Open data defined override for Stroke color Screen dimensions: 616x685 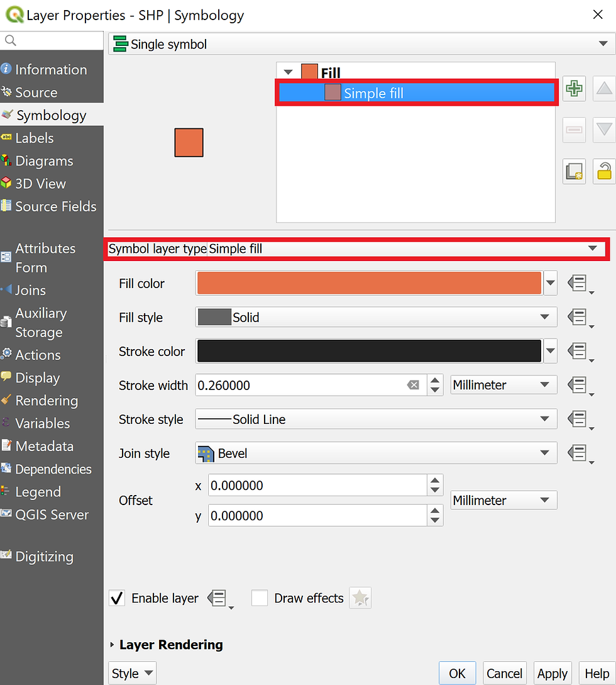pyautogui.click(x=580, y=351)
